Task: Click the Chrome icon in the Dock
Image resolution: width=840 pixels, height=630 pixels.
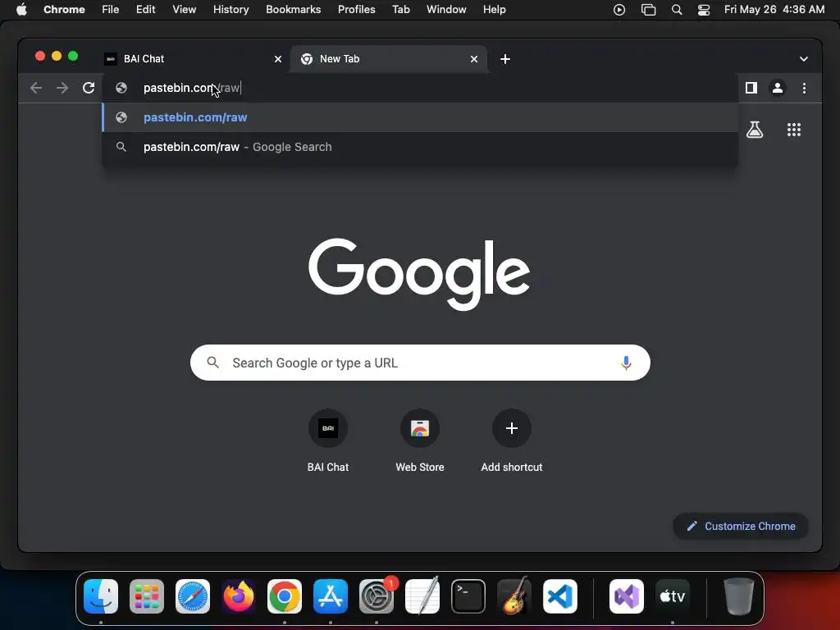Action: [285, 596]
